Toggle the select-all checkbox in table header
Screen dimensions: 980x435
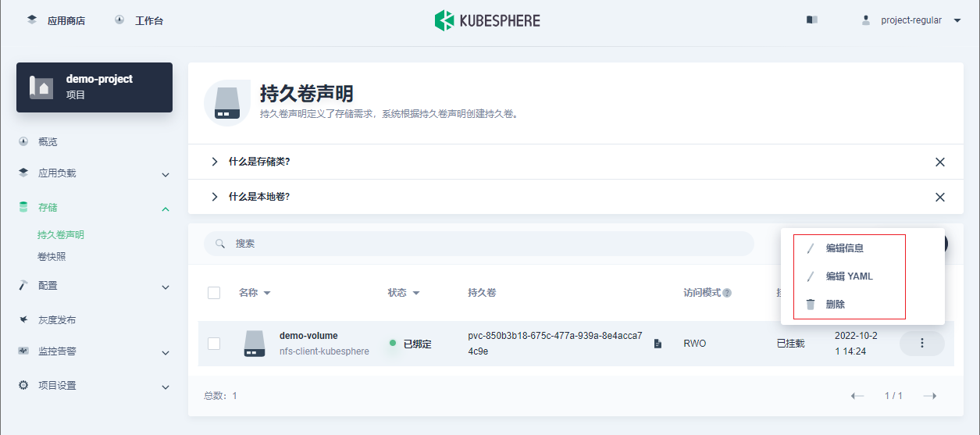[214, 293]
